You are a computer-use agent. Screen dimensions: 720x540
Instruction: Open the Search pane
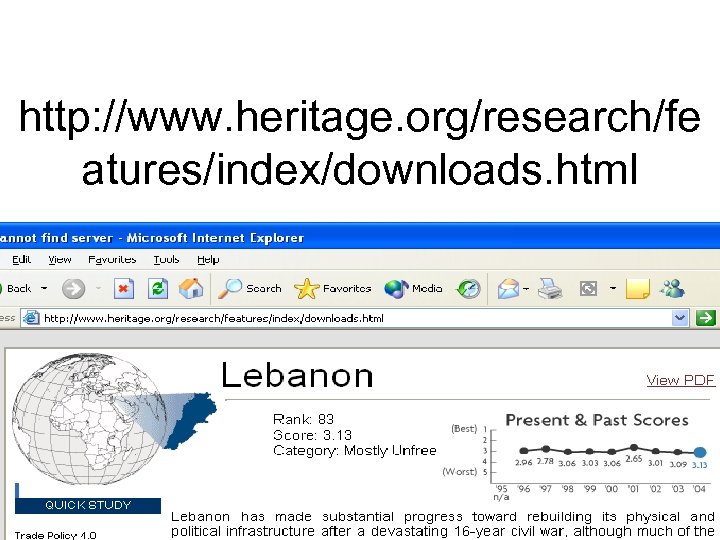click(249, 289)
